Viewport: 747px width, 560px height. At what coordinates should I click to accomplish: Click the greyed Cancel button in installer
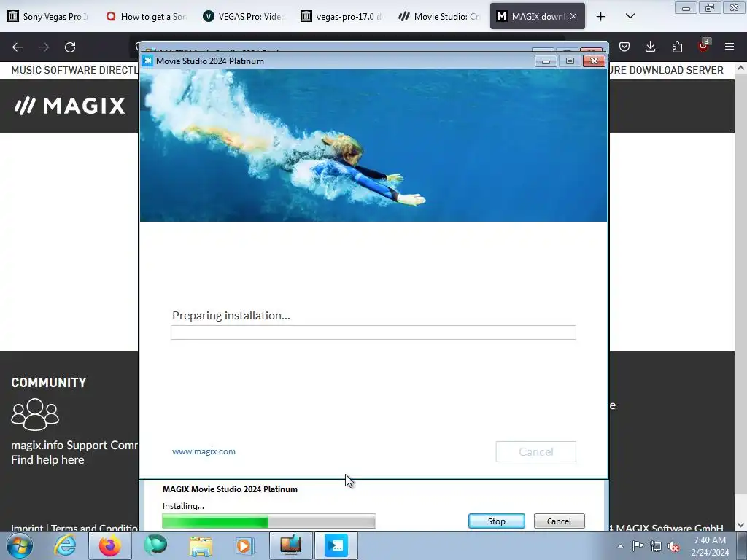[535, 451]
